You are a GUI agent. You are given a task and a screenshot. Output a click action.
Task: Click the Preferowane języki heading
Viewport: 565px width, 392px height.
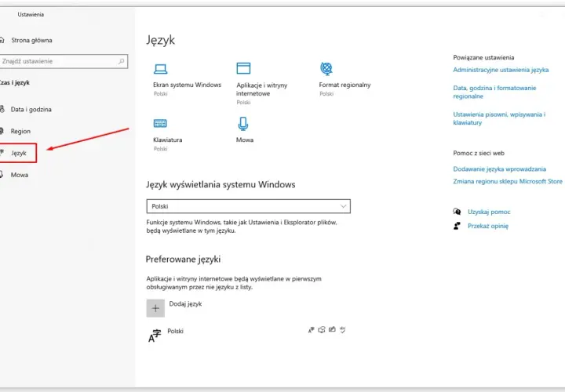(183, 260)
